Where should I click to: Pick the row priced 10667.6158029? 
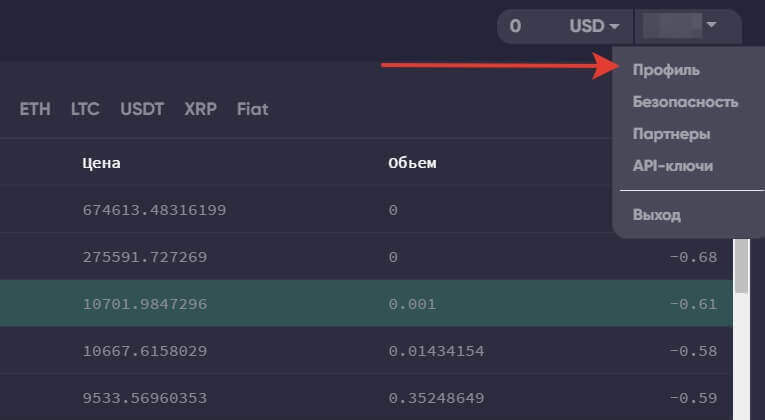click(144, 351)
